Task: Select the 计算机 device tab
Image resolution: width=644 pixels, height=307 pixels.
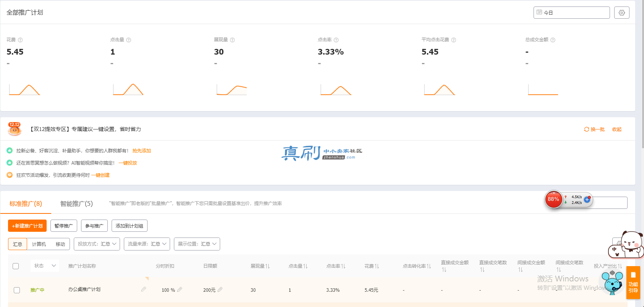Action: tap(39, 244)
